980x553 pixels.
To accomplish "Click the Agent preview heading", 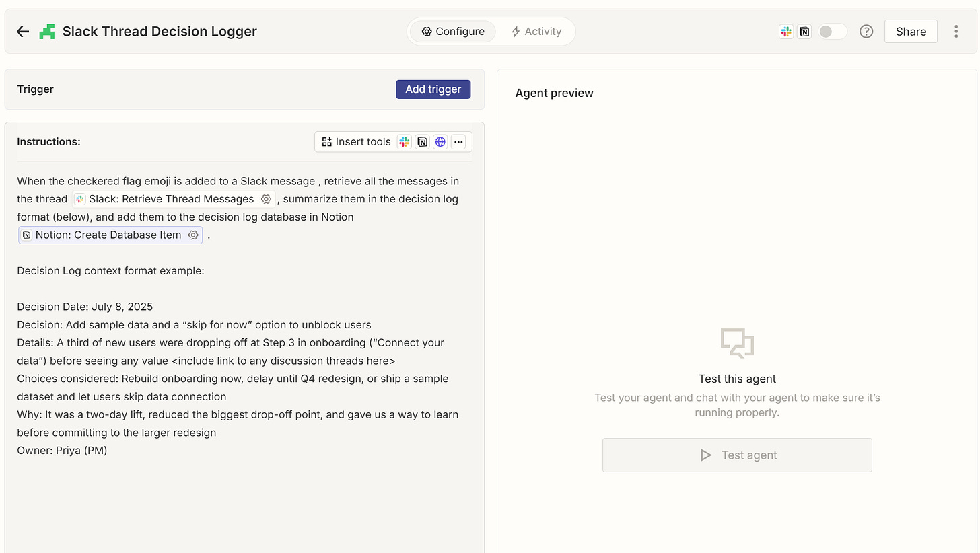I will click(x=554, y=94).
